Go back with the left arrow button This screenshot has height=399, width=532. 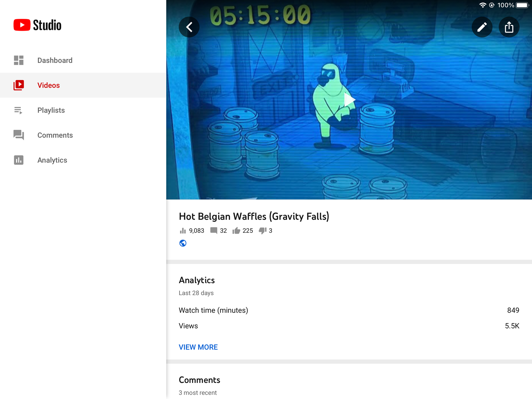(x=189, y=27)
